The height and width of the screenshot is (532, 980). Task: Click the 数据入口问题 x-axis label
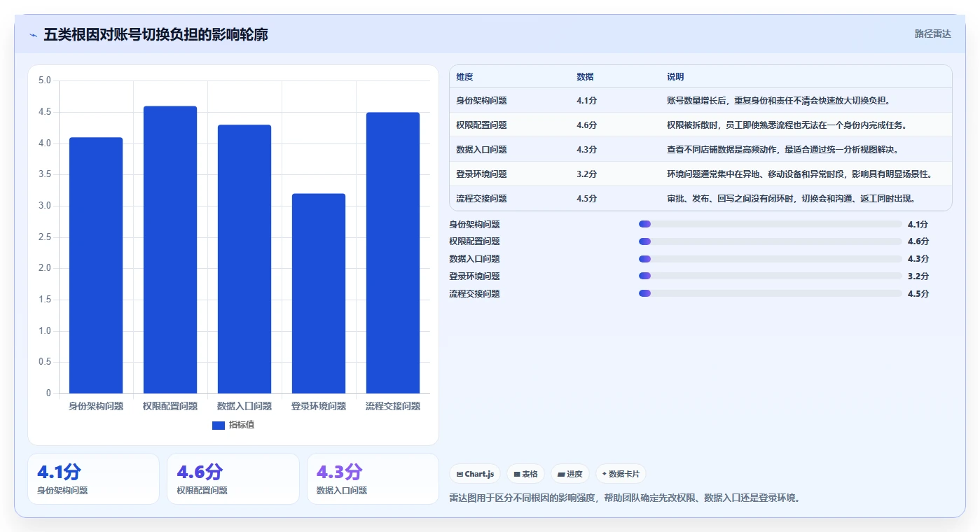(244, 406)
